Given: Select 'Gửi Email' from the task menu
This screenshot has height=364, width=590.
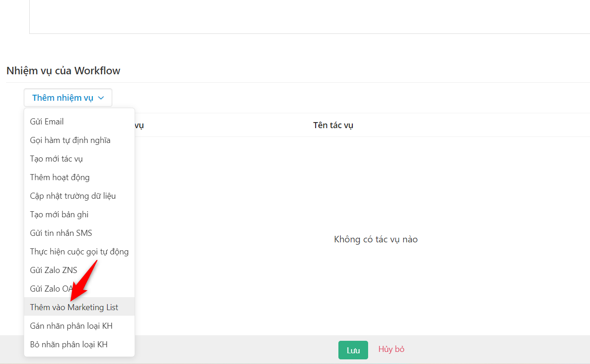Looking at the screenshot, I should [x=46, y=121].
